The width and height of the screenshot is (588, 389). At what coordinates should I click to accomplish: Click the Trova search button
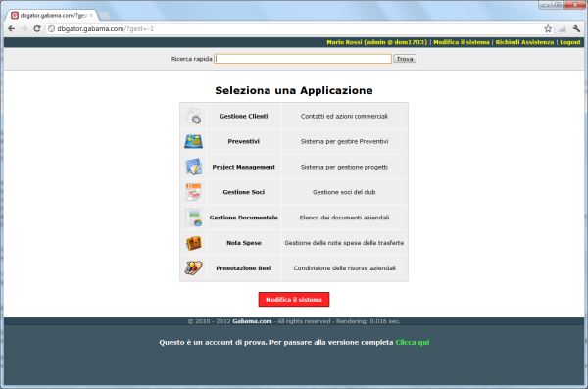point(405,59)
